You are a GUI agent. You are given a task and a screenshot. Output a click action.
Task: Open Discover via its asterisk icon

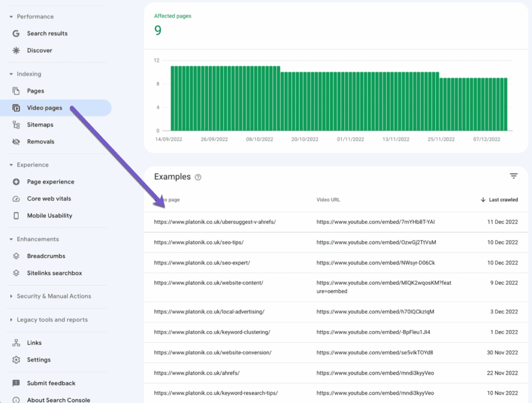tap(16, 50)
